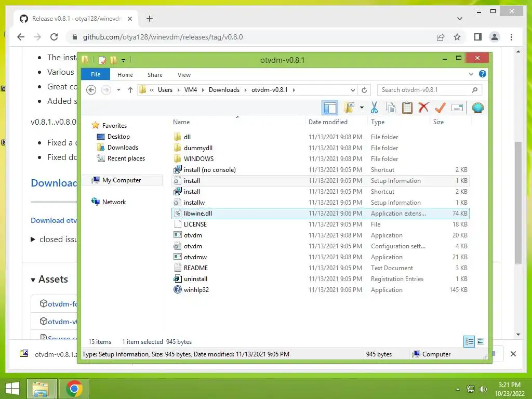Select My Computer in navigation pane

point(121,180)
